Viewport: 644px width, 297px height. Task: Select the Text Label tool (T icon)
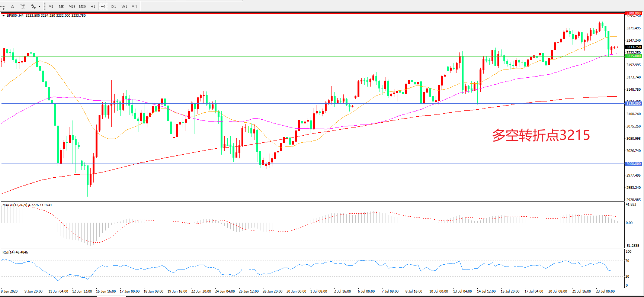[23, 6]
